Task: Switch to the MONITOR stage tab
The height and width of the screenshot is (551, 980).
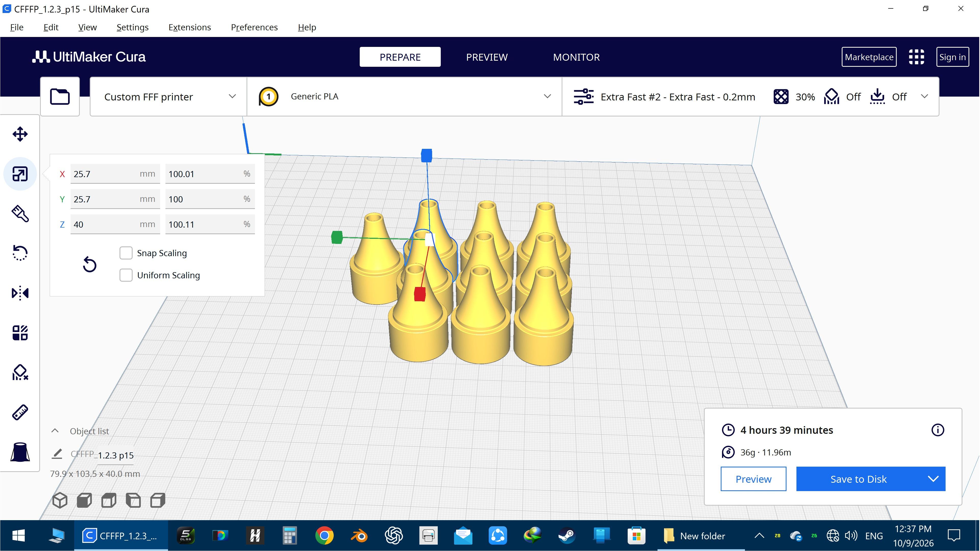Action: tap(576, 57)
